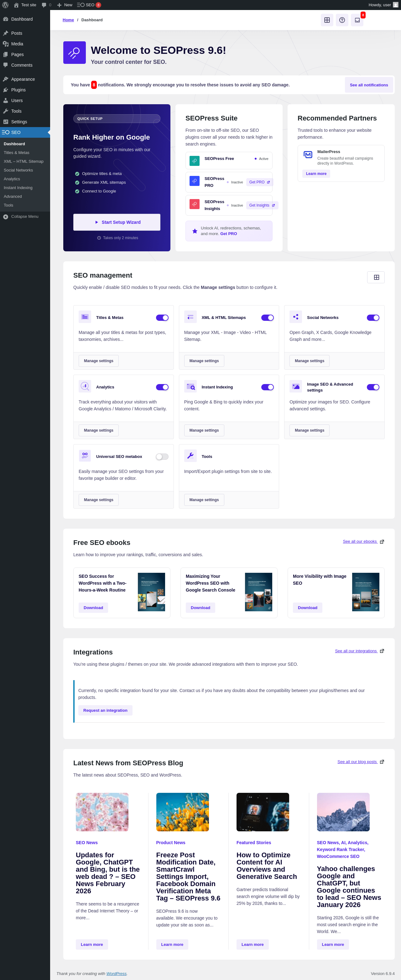Viewport: 401px width, 980px height.
Task: Click the Instant Indexing module icon
Action: [190, 387]
